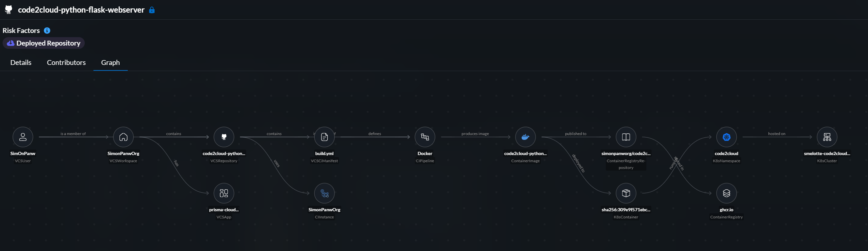This screenshot has width=868, height=251.
Task: Select the simonpanworg ContainerRegistryRepository book icon
Action: [x=626, y=137]
